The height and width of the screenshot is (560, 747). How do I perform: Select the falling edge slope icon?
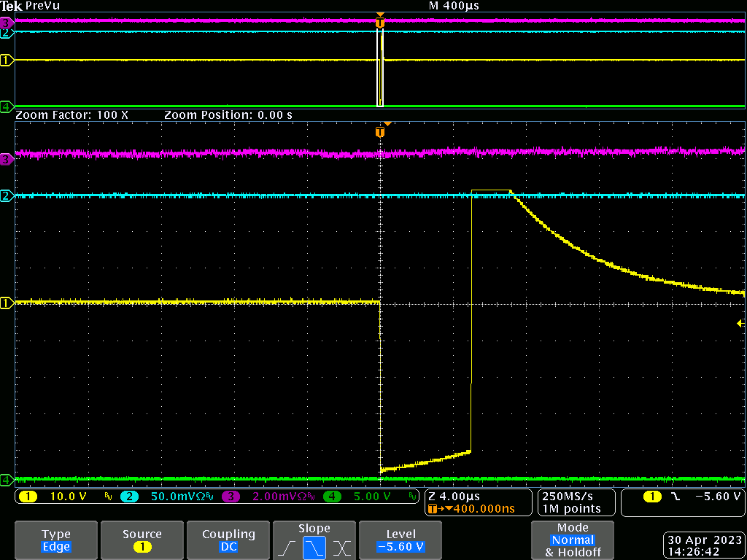pos(314,547)
